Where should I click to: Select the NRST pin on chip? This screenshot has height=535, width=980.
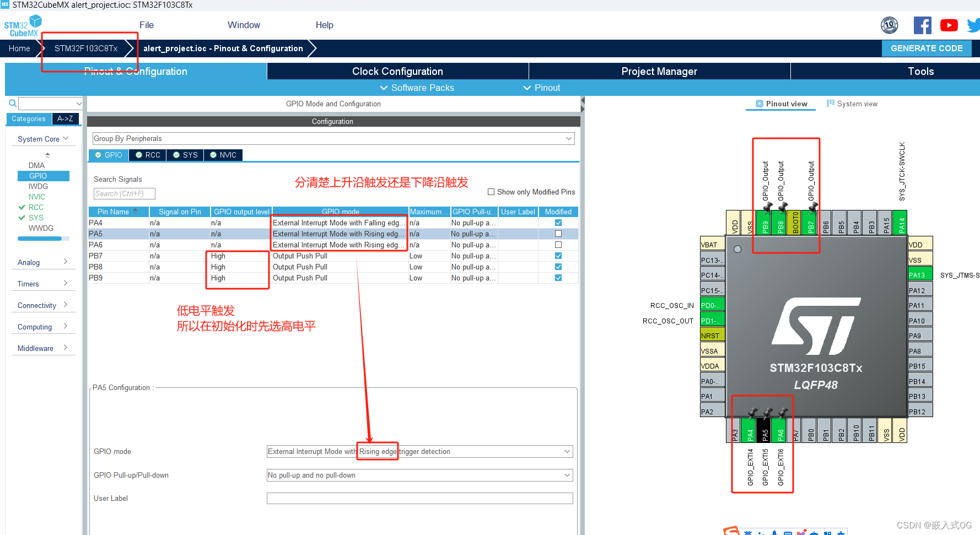[712, 335]
